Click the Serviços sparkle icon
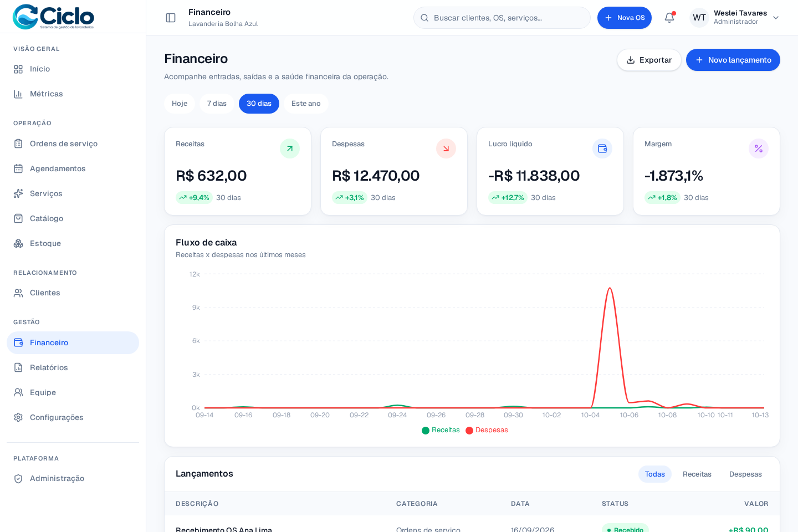Screen dimensions: 798x532 [18, 194]
